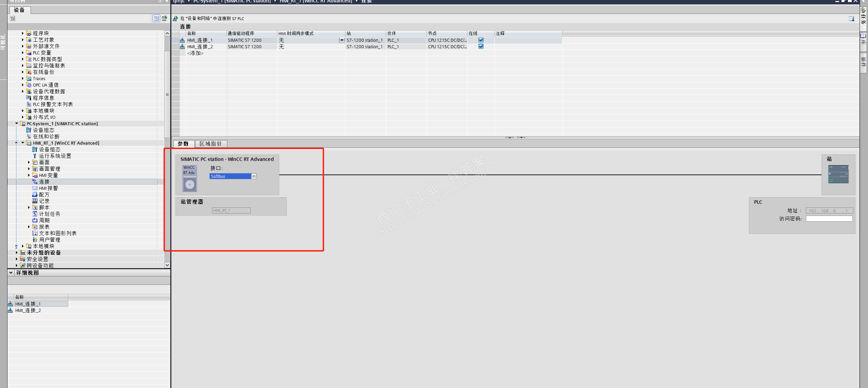The width and height of the screenshot is (868, 388).
Task: Open the 运行系统设置 tree item
Action: point(55,156)
